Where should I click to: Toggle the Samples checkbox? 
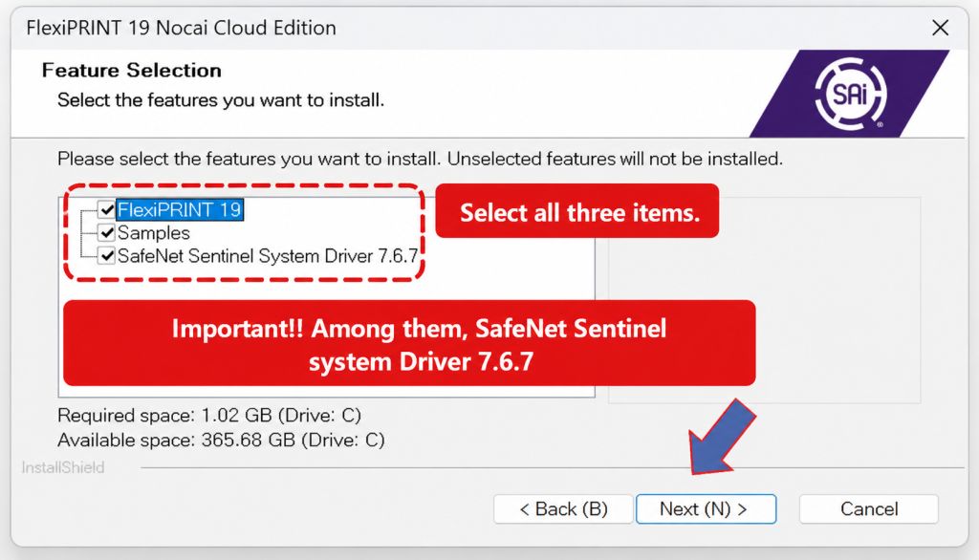pyautogui.click(x=107, y=233)
